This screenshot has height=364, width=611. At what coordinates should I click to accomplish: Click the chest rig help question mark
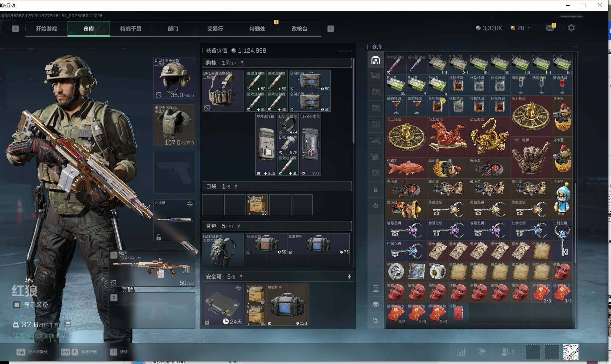click(x=242, y=63)
